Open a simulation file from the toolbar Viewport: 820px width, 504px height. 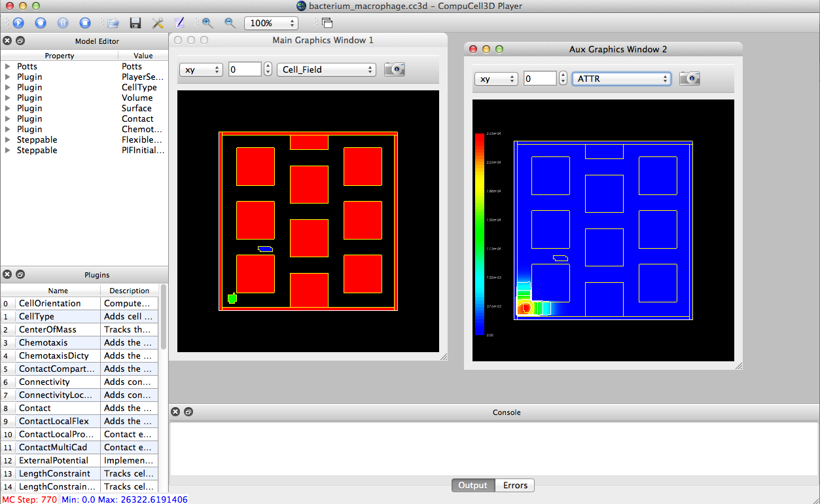point(111,22)
